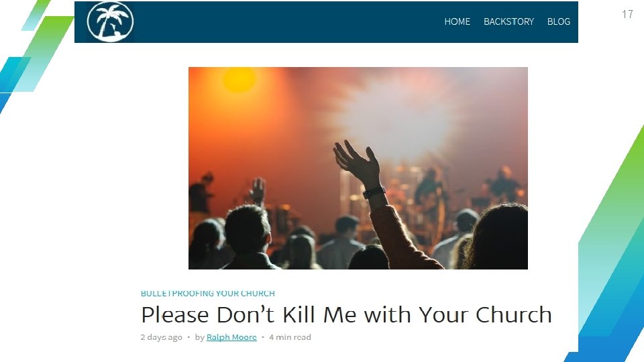The image size is (644, 362).
Task: Open the concert worship hero image
Action: point(358,168)
